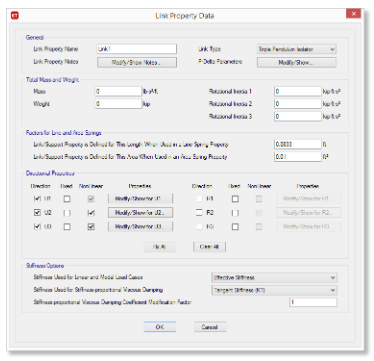Toggle the U2 direction checkbox

click(37, 212)
